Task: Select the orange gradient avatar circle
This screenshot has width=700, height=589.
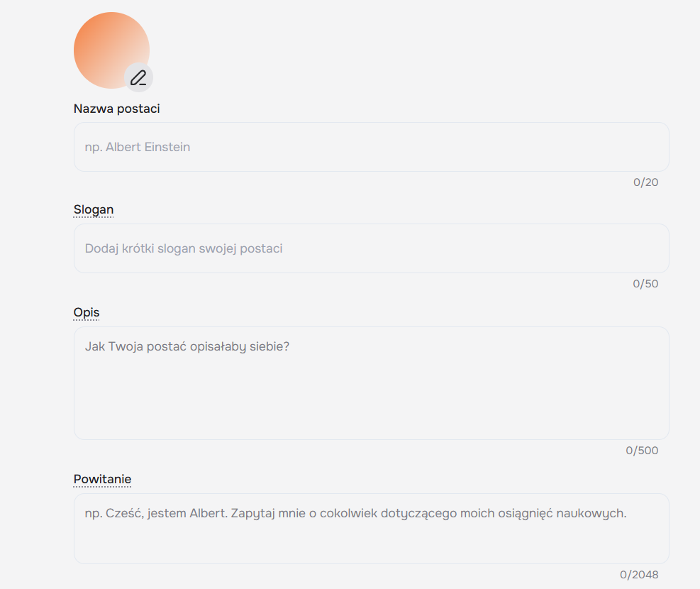Action: [111, 50]
